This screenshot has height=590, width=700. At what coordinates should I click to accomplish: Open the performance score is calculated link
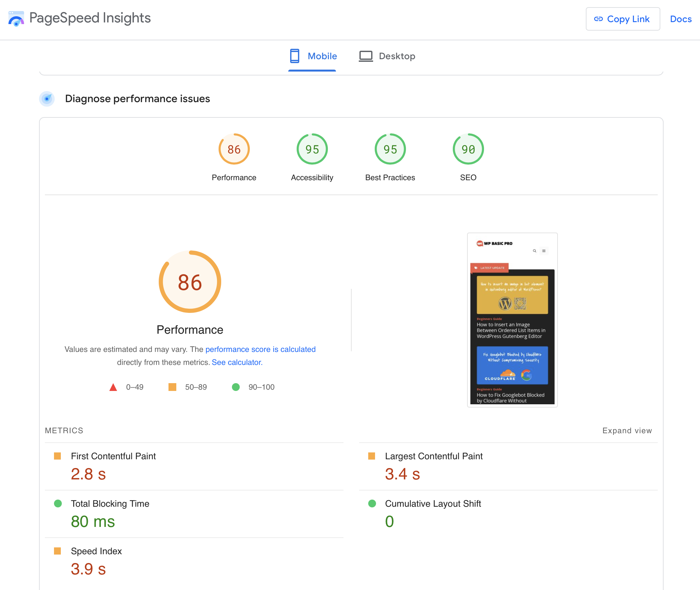click(x=261, y=349)
